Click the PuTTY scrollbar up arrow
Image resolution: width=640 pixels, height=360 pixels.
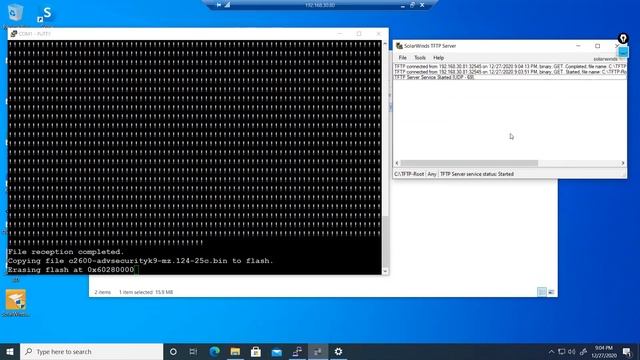pyautogui.click(x=385, y=43)
